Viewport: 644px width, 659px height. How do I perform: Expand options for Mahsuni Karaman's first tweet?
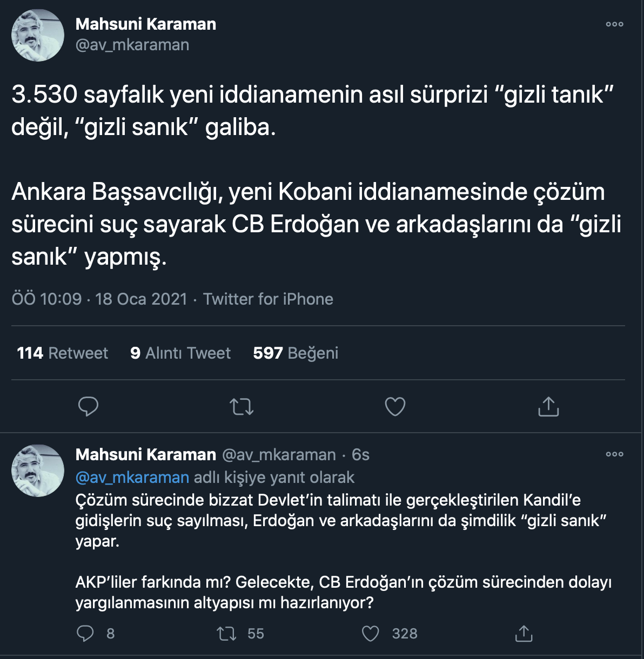[x=614, y=24]
